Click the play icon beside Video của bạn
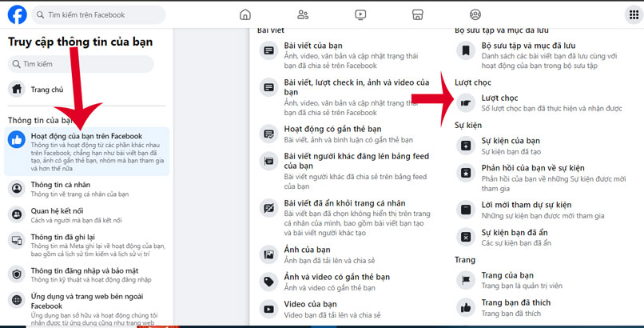644x328 pixels. coord(269,309)
